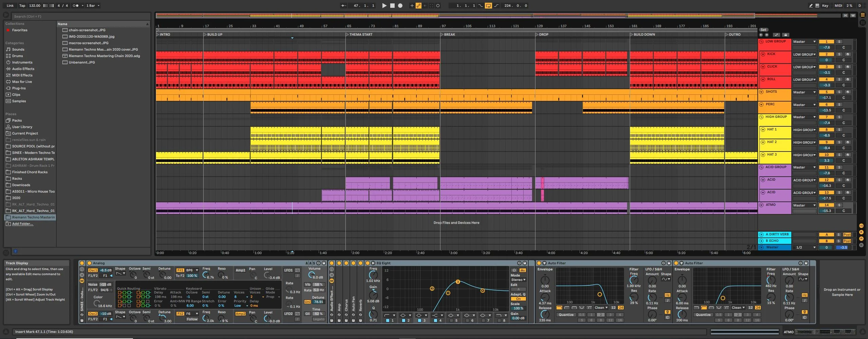Turn off Adapt. Q in EQ Eight
This screenshot has height=339, width=868.
pos(518,299)
